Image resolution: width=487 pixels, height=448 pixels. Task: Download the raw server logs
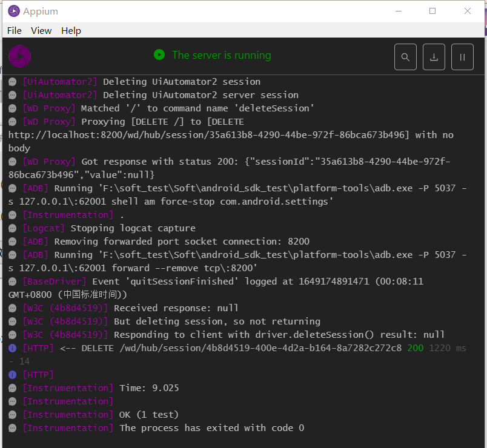click(x=434, y=57)
